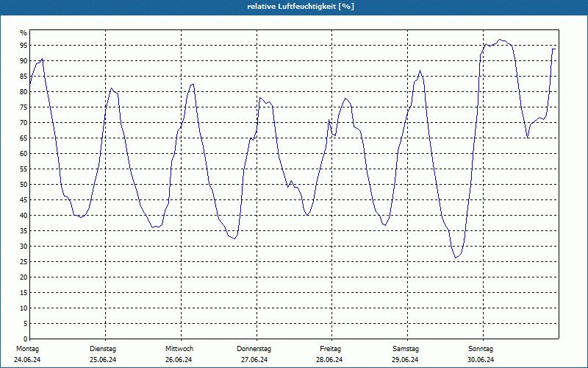This screenshot has height=368, width=588.
Task: Click the y-axis value 0
Action: click(26, 339)
